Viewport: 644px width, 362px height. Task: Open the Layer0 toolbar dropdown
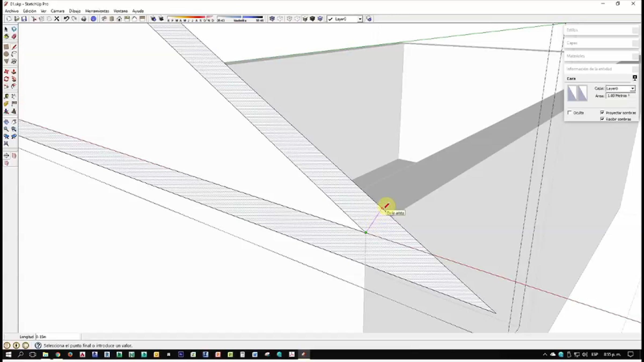tap(360, 19)
